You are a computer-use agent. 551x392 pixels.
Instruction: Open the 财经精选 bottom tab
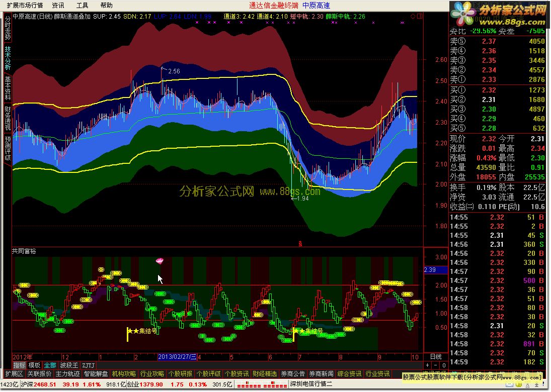[265, 374]
